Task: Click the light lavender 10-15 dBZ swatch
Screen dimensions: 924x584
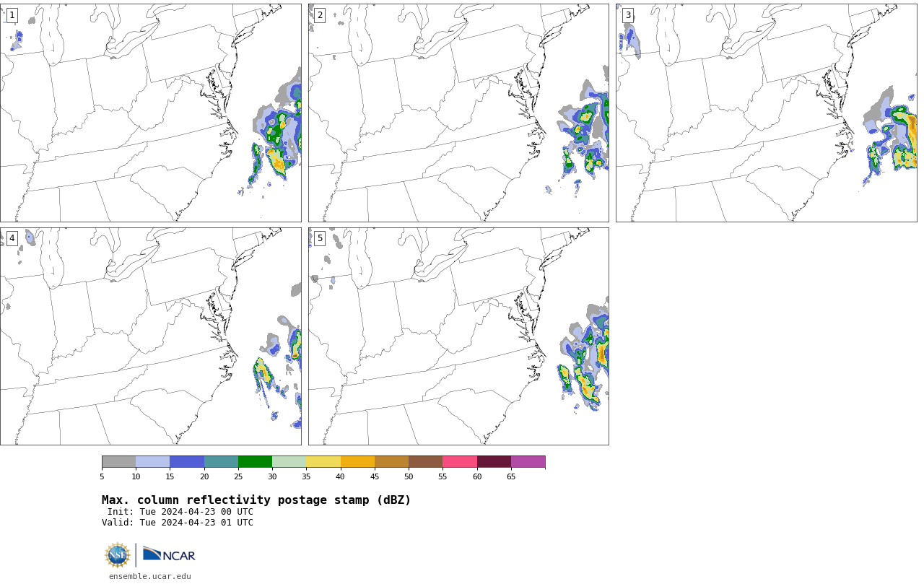Action: point(153,462)
